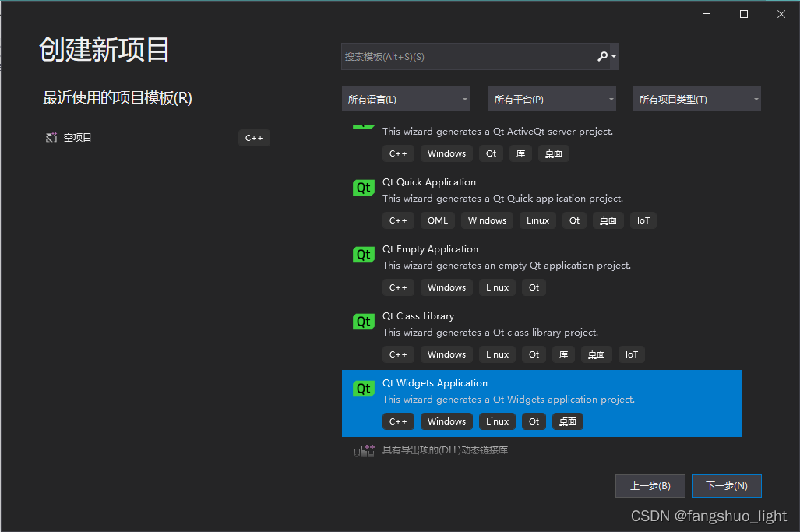Click the DLL dynamic link library template icon
Screen dimensions: 800x532
point(364,450)
